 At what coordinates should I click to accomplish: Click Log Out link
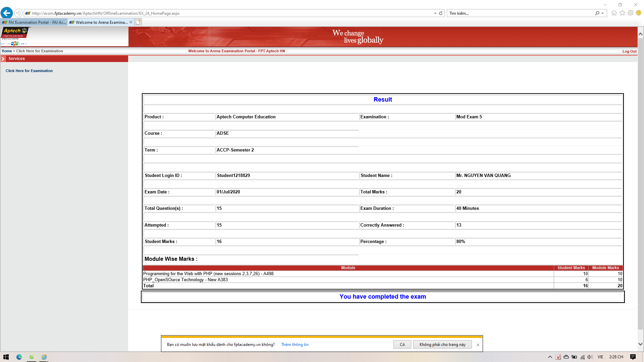pyautogui.click(x=629, y=51)
